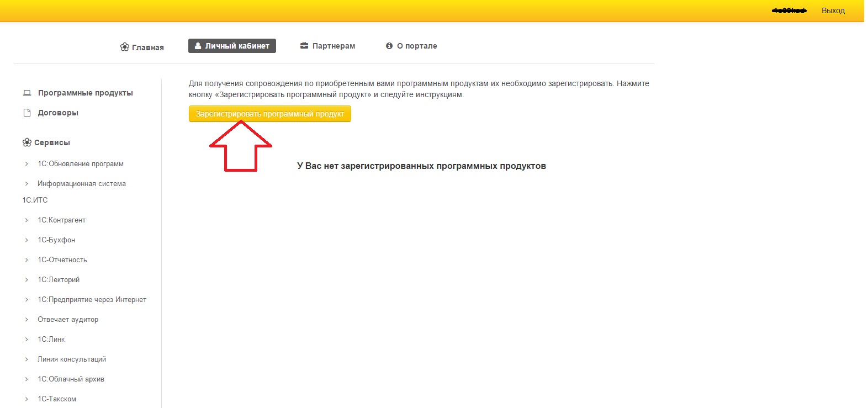Click the laptop icon beside Программные продукты
This screenshot has width=868, height=408.
27,93
